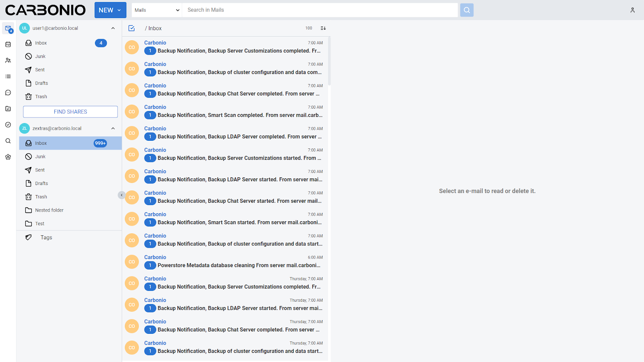This screenshot has height=362, width=644.
Task: Click user1 Inbox unread badge 4
Action: coord(101,43)
